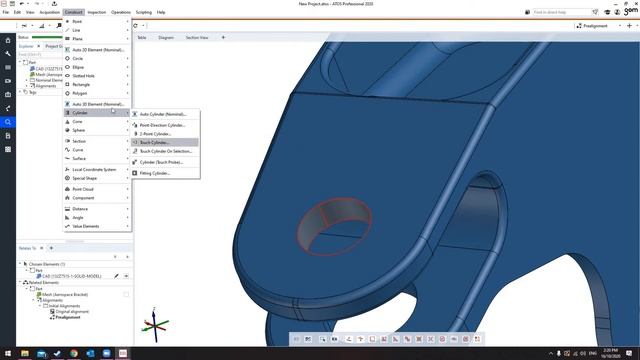This screenshot has height=360, width=640.
Task: Click the grid icon at sidebar bottom
Action: coord(8,149)
